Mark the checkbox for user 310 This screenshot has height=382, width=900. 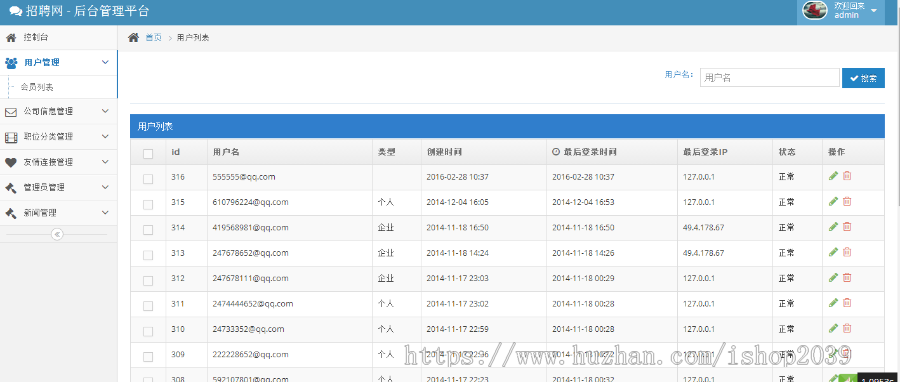coord(148,331)
